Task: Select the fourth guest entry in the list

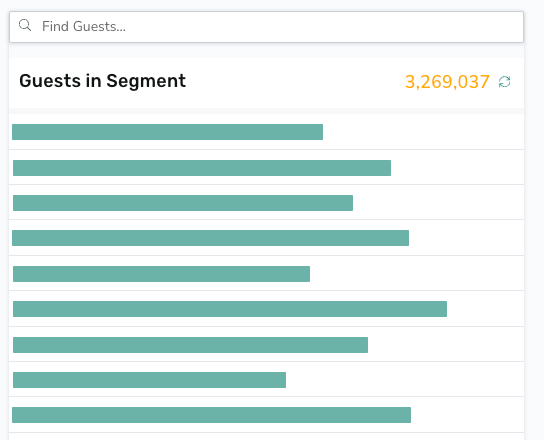Action: click(266, 238)
